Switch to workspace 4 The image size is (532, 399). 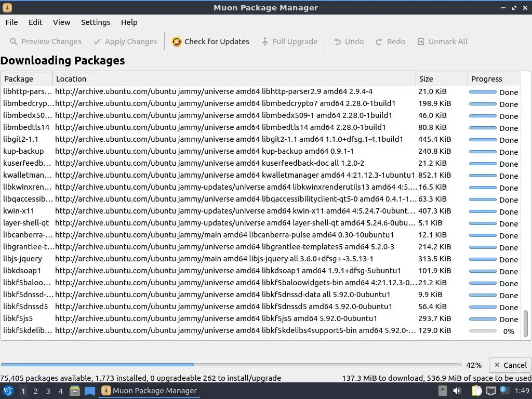(61, 391)
